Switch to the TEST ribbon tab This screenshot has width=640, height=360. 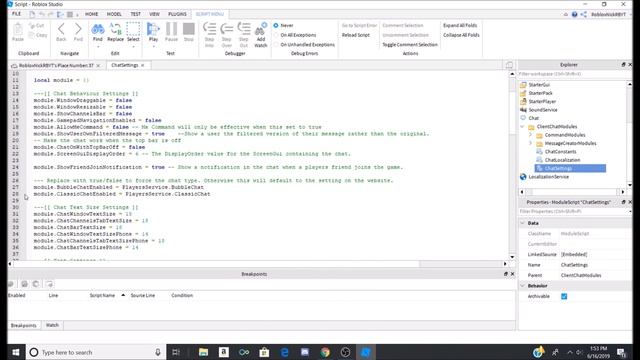pos(136,14)
